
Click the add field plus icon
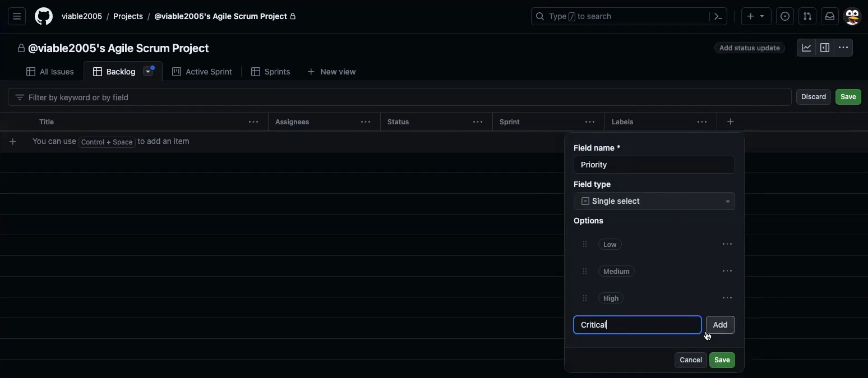point(730,122)
